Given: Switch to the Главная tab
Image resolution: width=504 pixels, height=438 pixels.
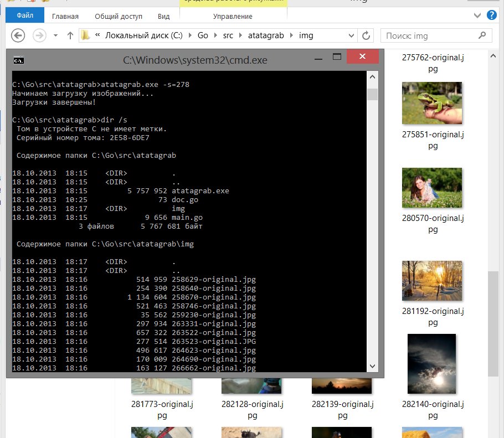Looking at the screenshot, I should [65, 16].
